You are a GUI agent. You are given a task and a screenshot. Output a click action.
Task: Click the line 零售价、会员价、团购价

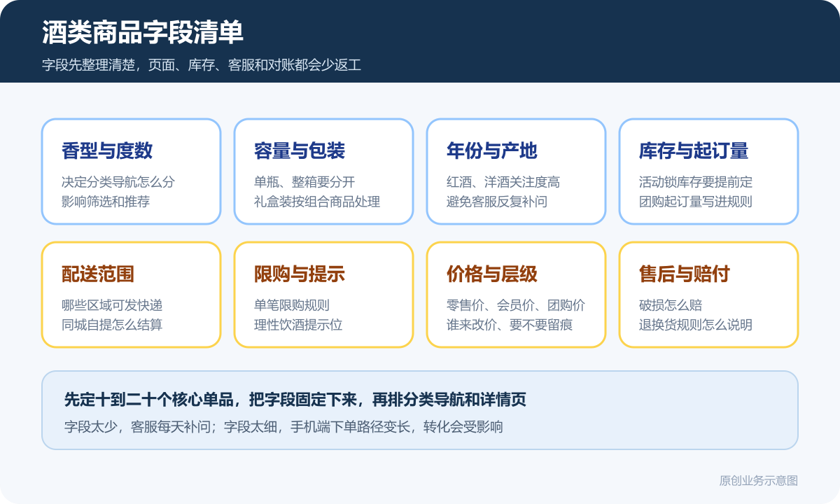[516, 305]
